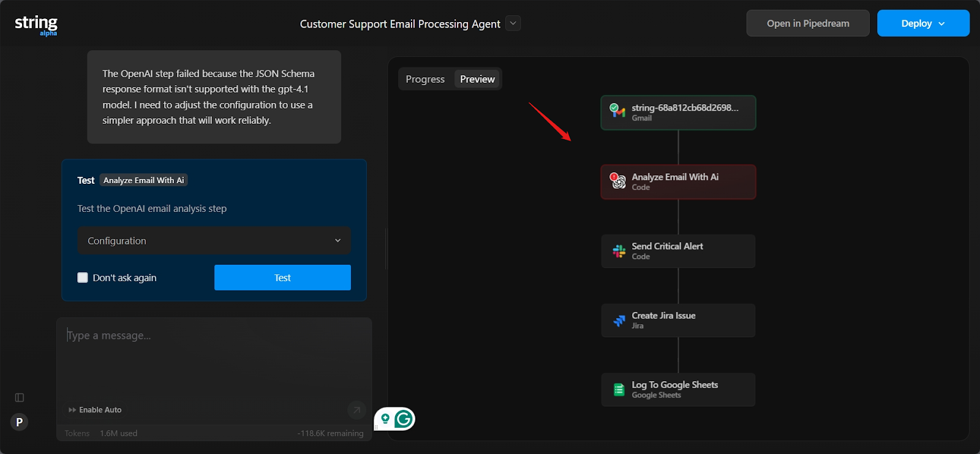
Task: Expand the Configuration dropdown
Action: 214,241
